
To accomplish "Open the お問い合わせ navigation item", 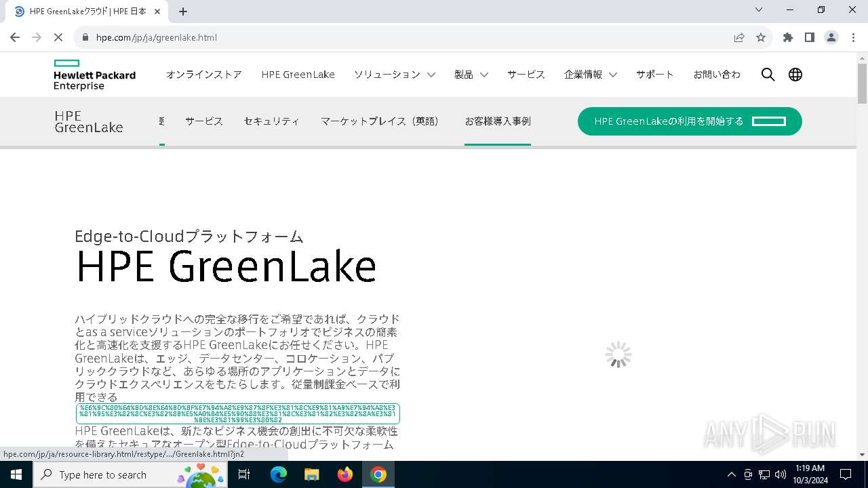I will [x=717, y=75].
